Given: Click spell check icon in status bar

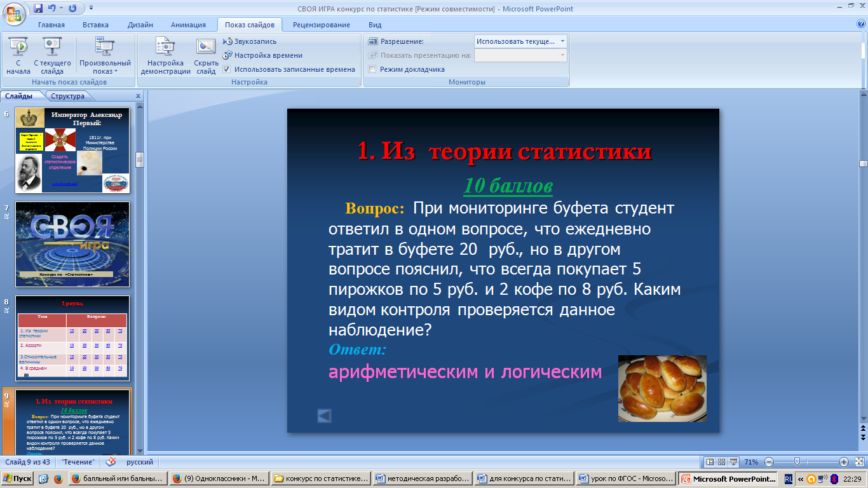Looking at the screenshot, I should click(x=111, y=461).
